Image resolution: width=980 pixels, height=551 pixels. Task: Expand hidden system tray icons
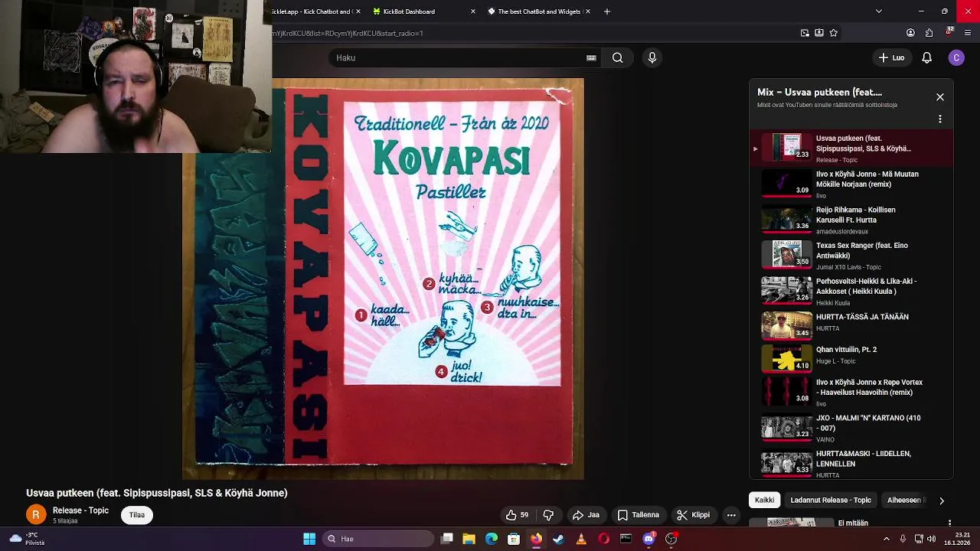click(887, 539)
